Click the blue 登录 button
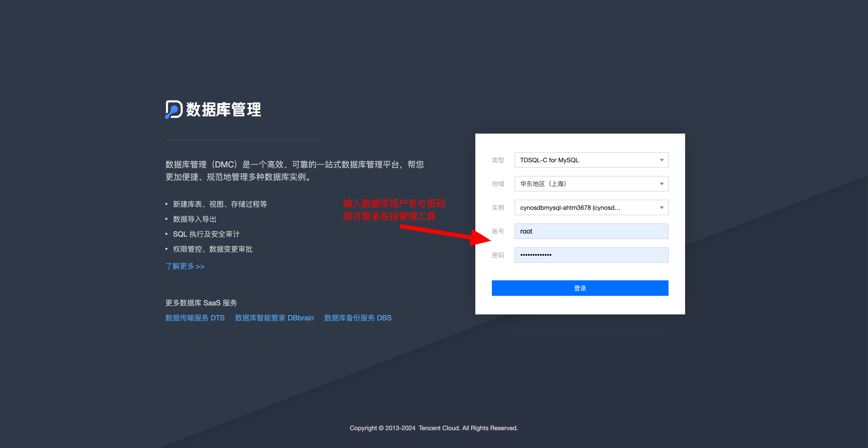 pos(579,288)
